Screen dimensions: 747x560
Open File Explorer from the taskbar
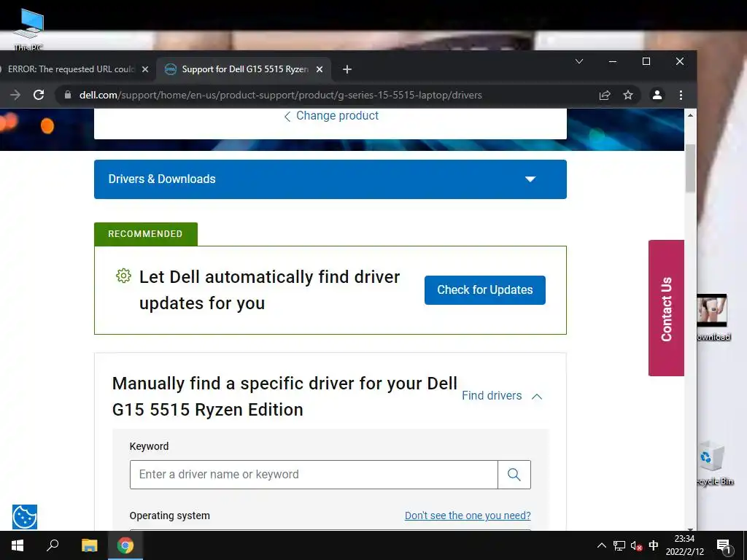(89, 545)
